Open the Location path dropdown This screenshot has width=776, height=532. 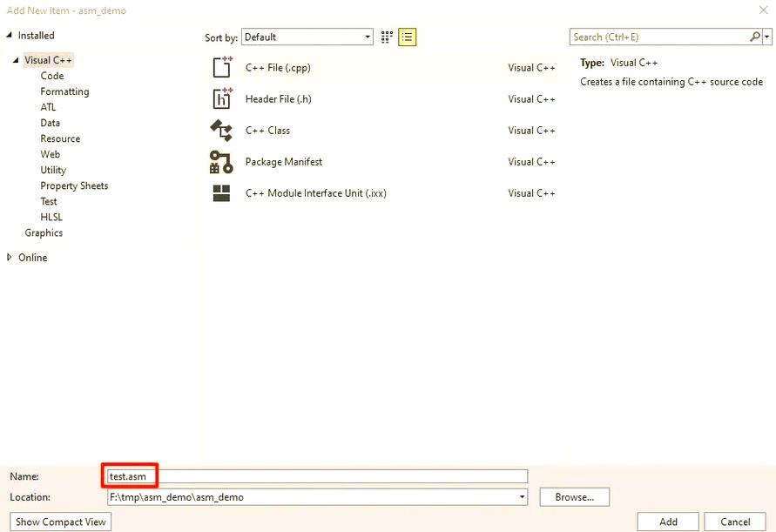522,497
